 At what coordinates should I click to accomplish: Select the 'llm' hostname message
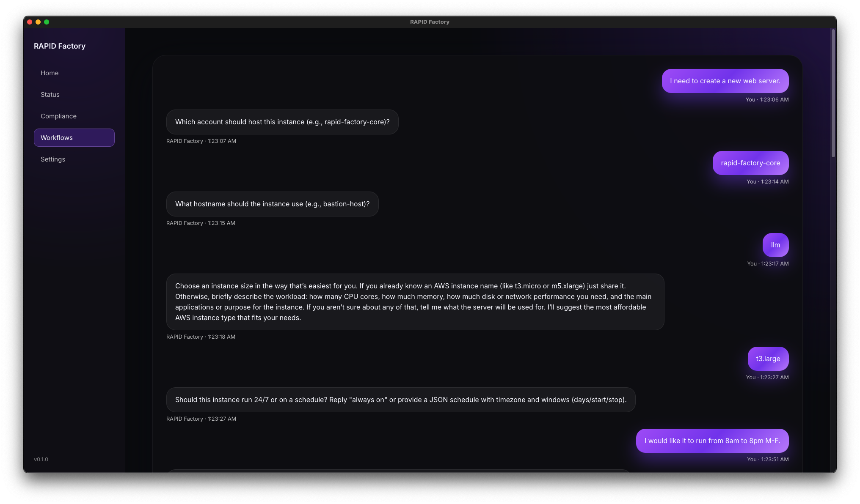point(775,245)
